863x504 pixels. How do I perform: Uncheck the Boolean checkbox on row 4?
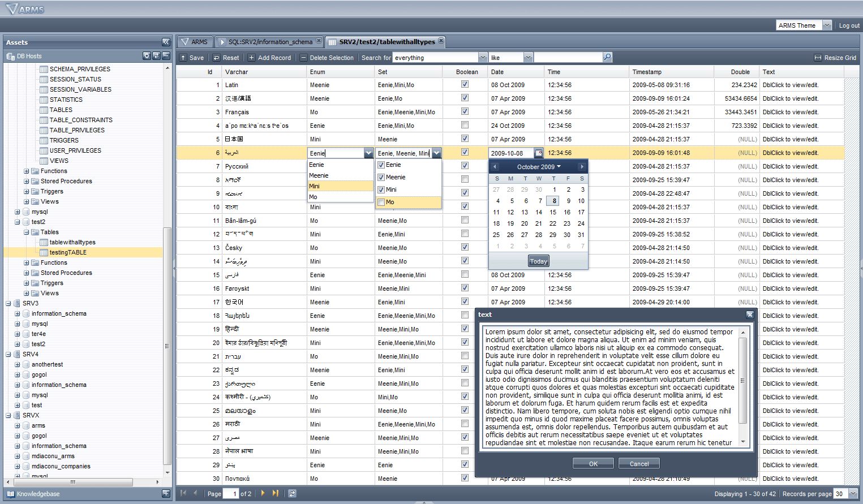coord(464,124)
